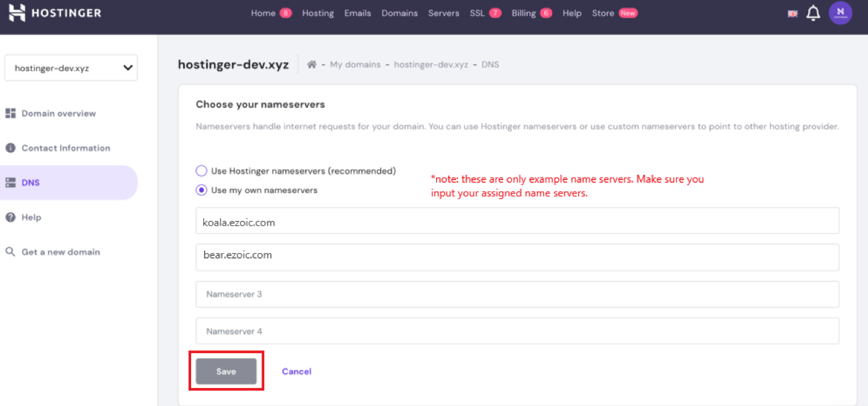The width and height of the screenshot is (868, 406).
Task: Open the notifications bell
Action: pos(813,13)
